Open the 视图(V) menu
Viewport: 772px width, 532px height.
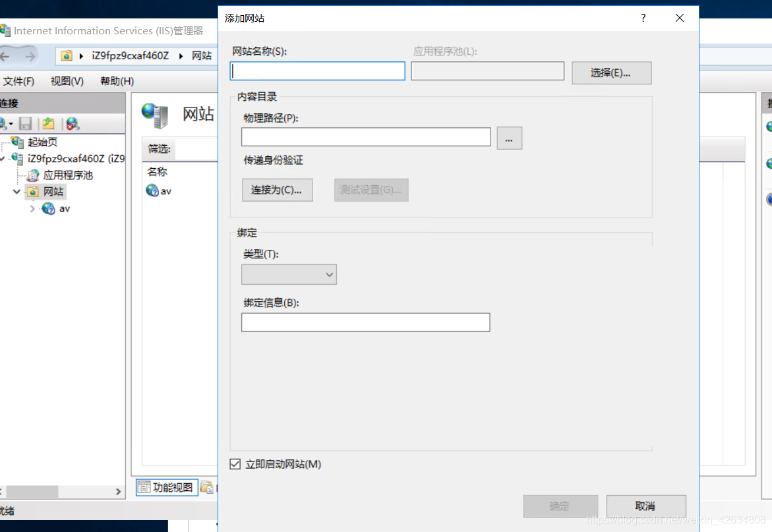tap(67, 81)
